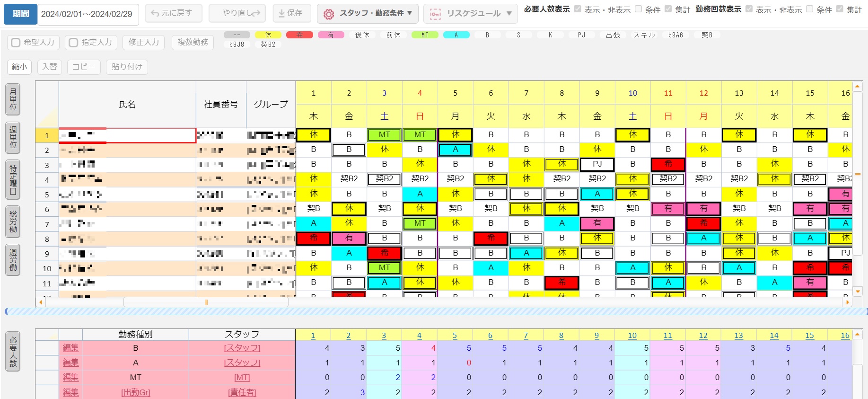Click schedule grid scroll-up arrow
The width and height of the screenshot is (868, 399).
tap(858, 86)
